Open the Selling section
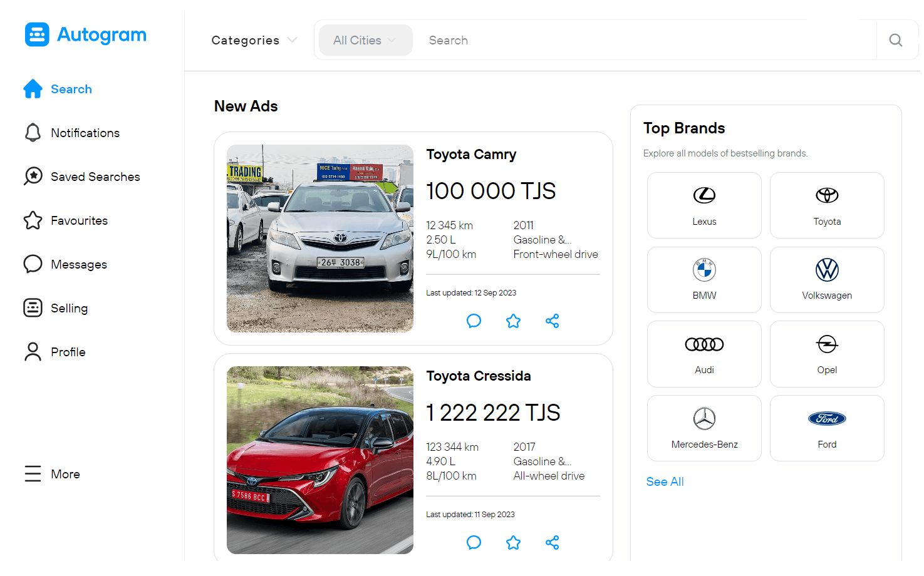 (x=70, y=308)
